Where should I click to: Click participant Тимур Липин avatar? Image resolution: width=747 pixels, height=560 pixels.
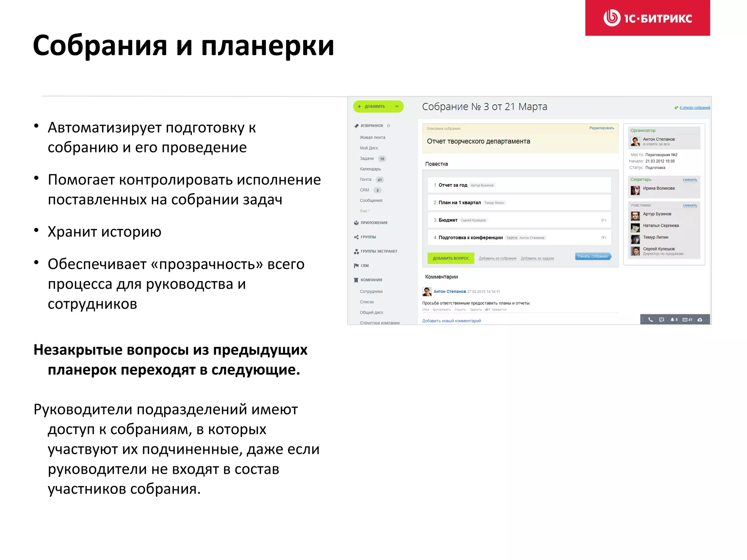(x=635, y=240)
